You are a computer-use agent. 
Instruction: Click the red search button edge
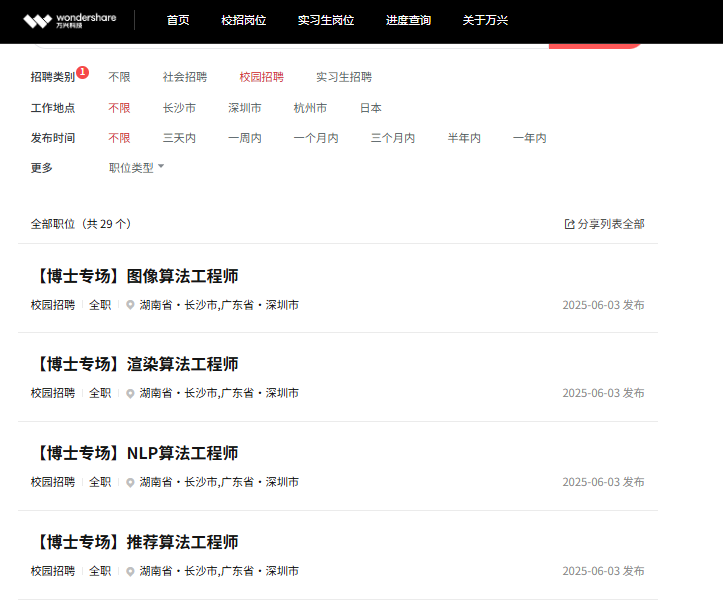(x=595, y=46)
